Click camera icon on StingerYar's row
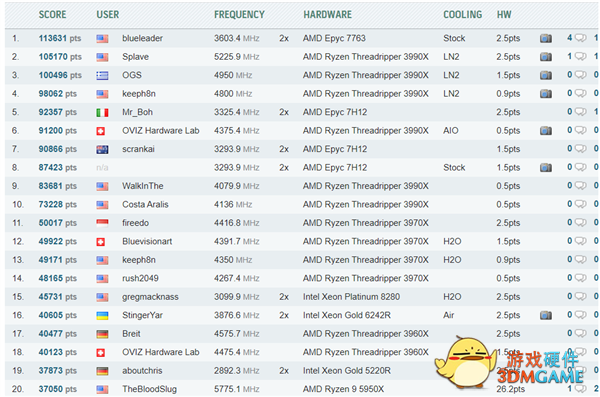The width and height of the screenshot is (600, 397). [x=546, y=315]
